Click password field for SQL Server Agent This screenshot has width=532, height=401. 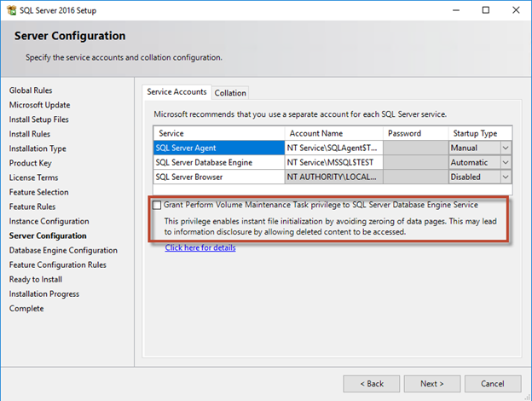click(x=415, y=148)
